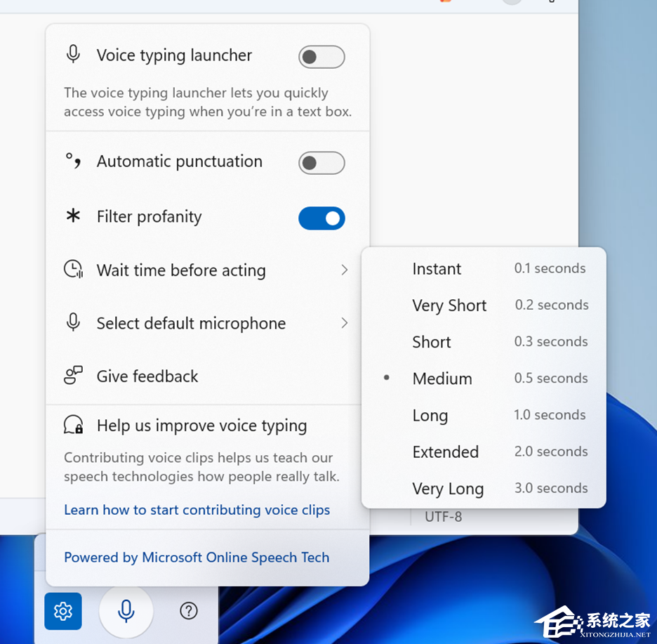
Task: Open voice typing settings gear
Action: 63,611
